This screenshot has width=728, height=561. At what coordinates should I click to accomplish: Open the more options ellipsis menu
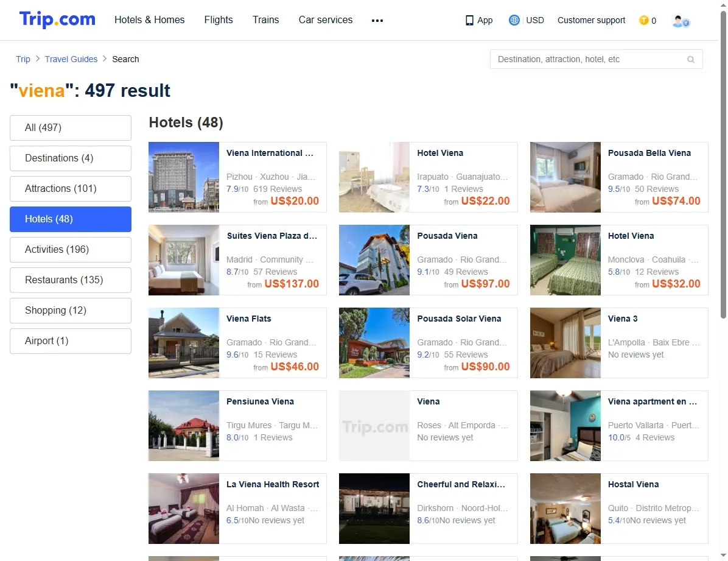tap(377, 21)
